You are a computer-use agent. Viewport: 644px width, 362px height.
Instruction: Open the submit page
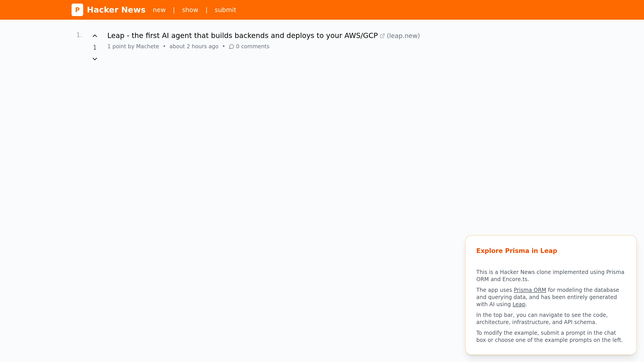(225, 10)
